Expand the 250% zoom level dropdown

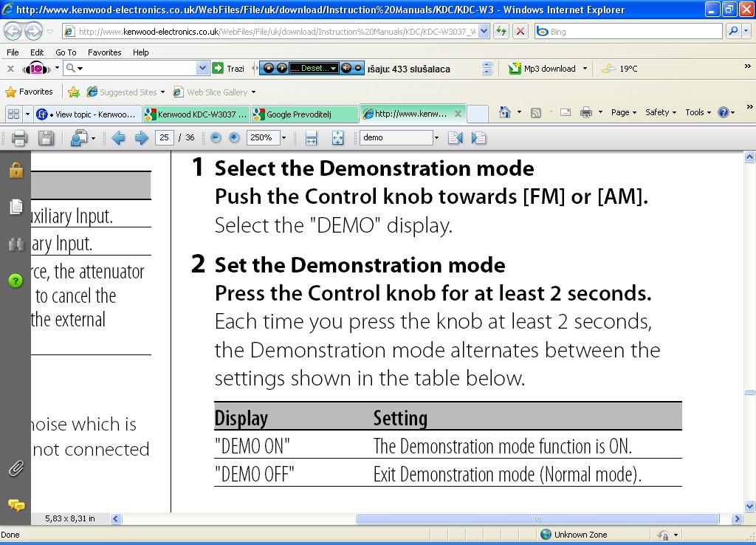[283, 137]
